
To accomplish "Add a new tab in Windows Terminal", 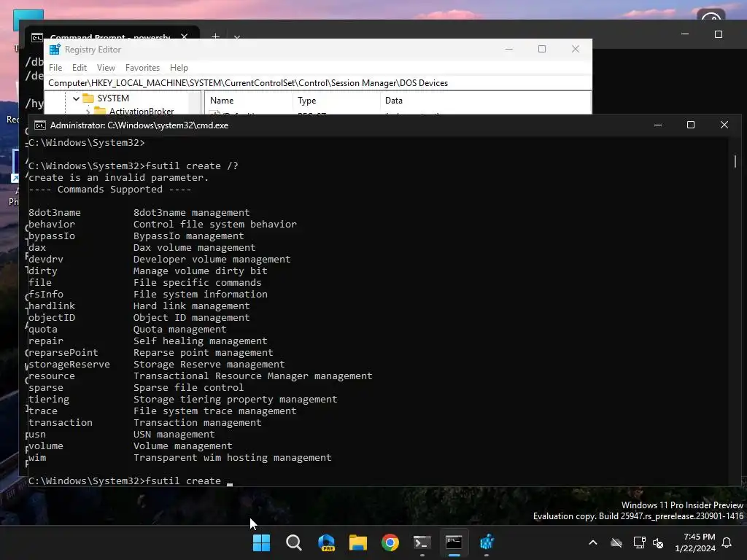I will point(215,36).
